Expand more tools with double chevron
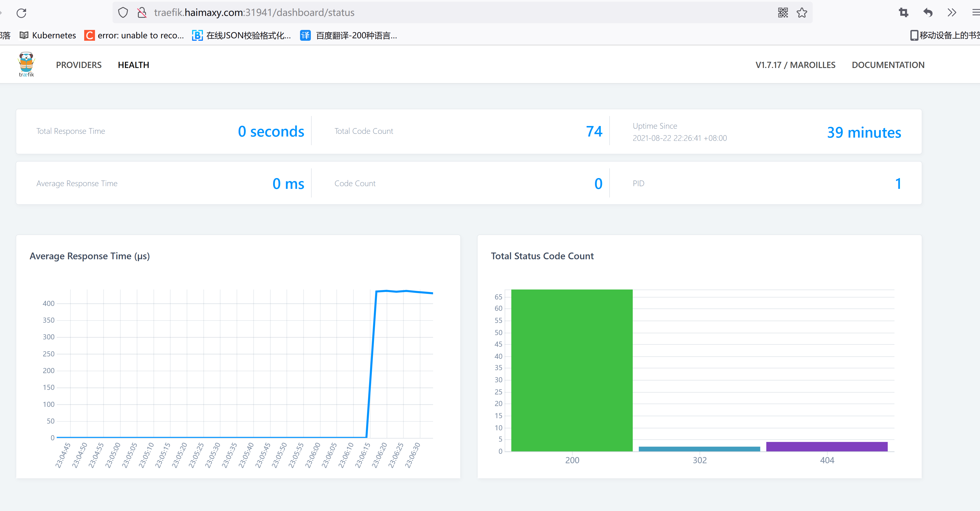 [x=952, y=13]
